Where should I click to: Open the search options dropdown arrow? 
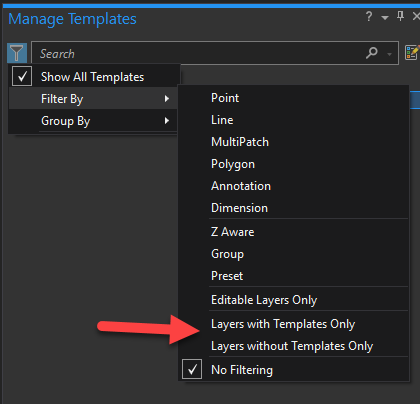coord(389,54)
